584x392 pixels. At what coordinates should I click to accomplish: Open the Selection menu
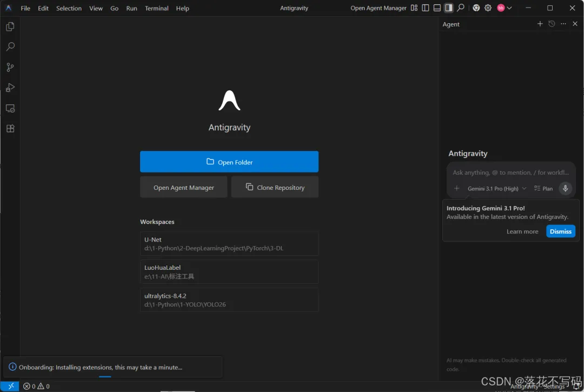pyautogui.click(x=69, y=8)
